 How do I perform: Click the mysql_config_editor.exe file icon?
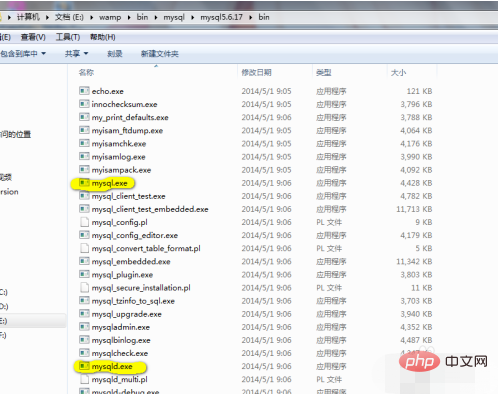pyautogui.click(x=84, y=235)
